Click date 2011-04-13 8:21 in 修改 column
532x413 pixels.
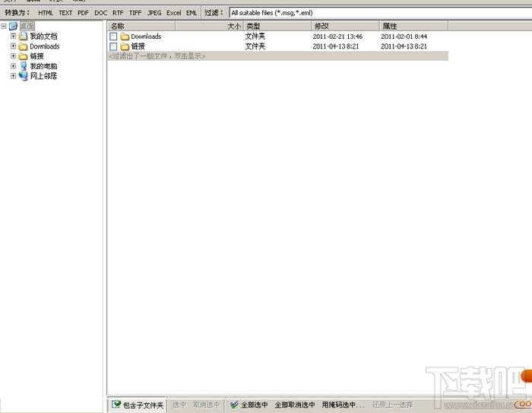coord(336,46)
